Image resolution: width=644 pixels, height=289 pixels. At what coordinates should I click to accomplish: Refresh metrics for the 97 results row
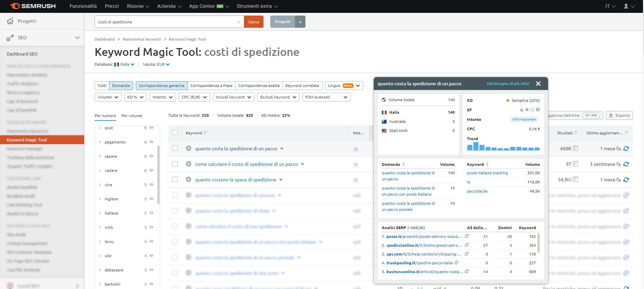click(x=626, y=164)
